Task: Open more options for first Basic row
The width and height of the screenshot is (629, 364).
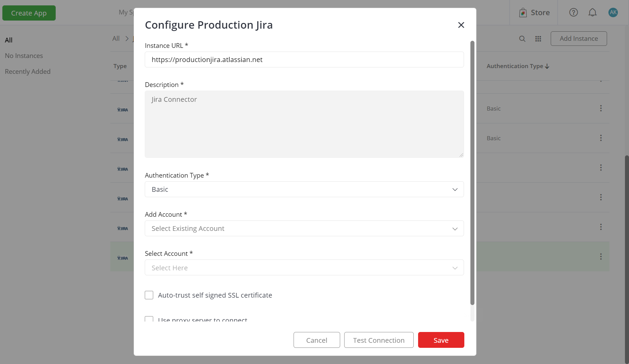Action: tap(601, 108)
